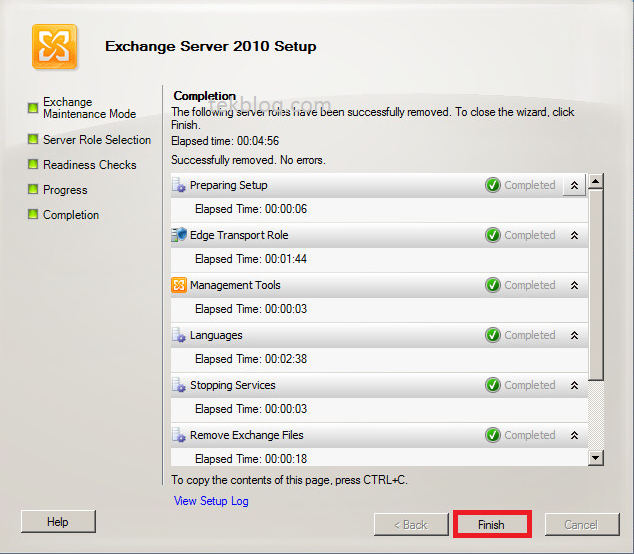This screenshot has width=634, height=554.
Task: Click the Cancel button
Action: click(x=582, y=524)
